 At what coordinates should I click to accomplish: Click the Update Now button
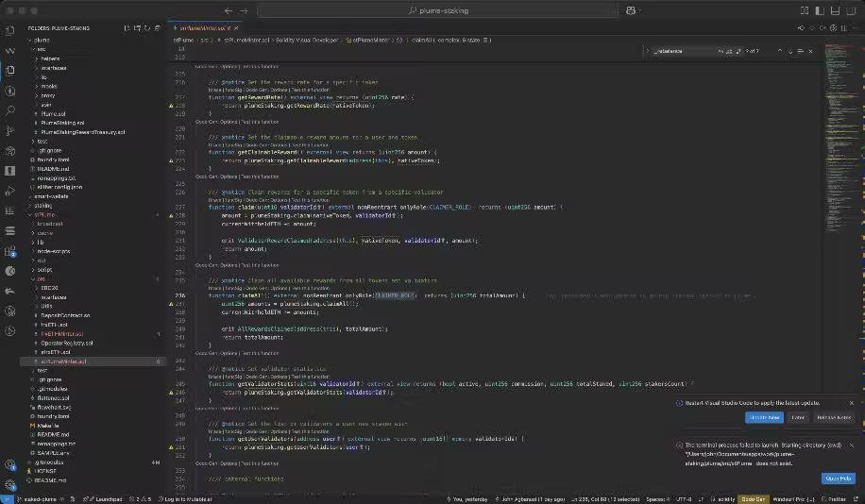click(764, 417)
